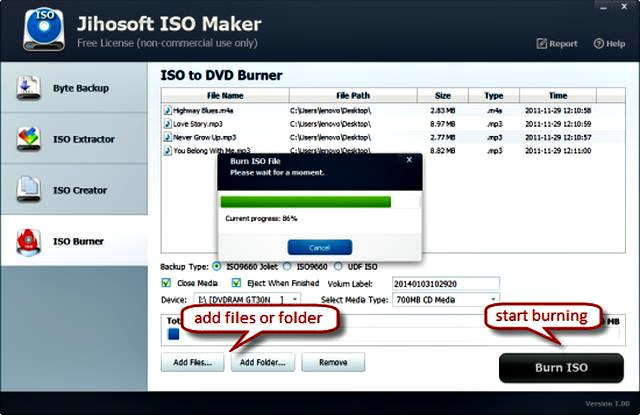640x415 pixels.
Task: Click the ISO Burner sidebar icon
Action: (29, 242)
